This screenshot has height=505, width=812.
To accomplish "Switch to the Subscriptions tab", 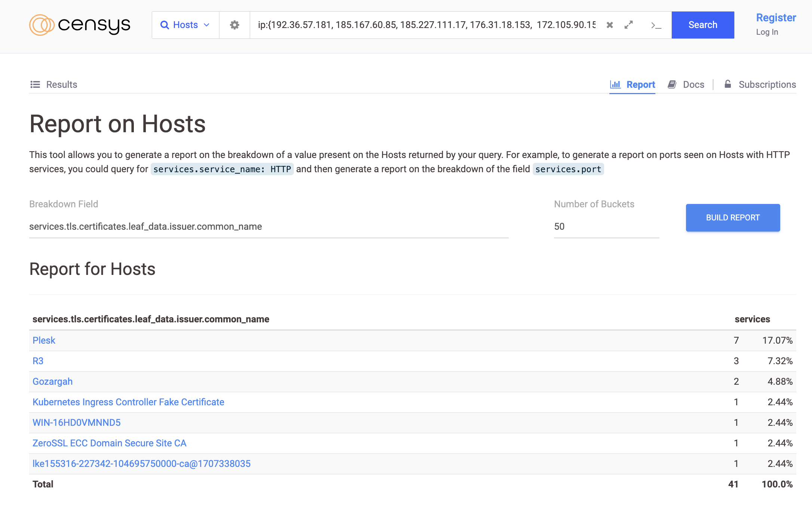I will [x=767, y=84].
